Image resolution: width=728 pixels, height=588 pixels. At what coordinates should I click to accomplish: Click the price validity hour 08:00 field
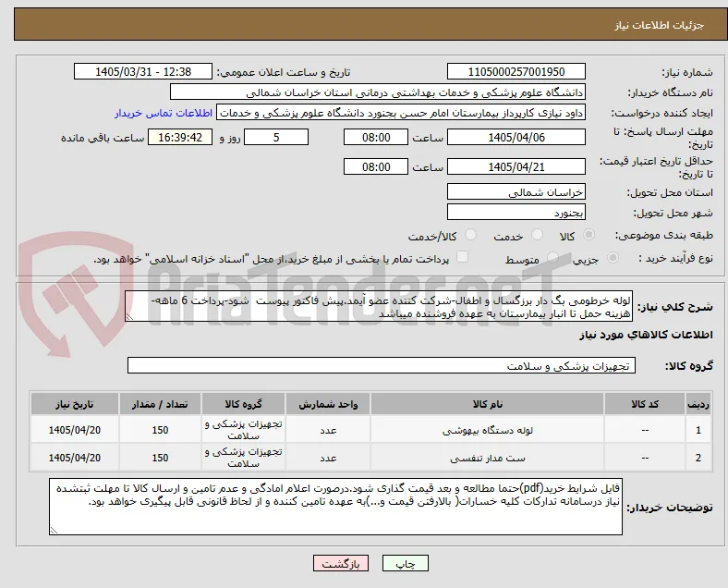click(376, 166)
